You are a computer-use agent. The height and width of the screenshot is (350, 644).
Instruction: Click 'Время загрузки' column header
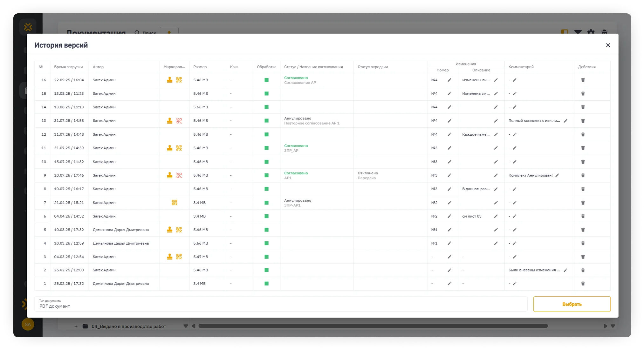[x=68, y=67]
